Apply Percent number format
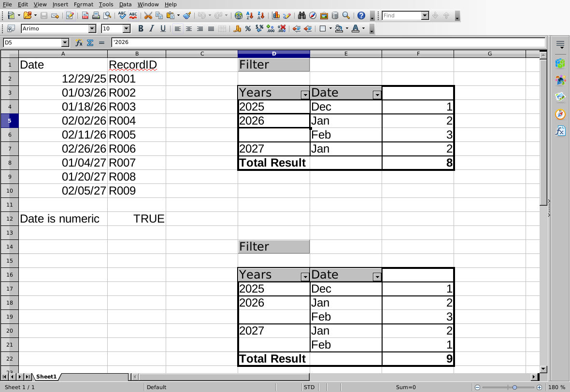The height and width of the screenshot is (392, 570). pyautogui.click(x=248, y=28)
